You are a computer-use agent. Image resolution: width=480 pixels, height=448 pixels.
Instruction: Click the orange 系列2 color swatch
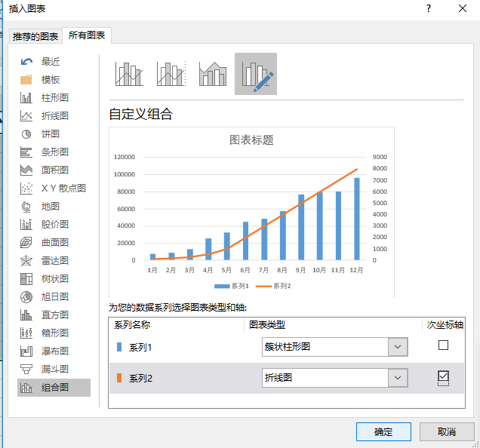point(119,378)
